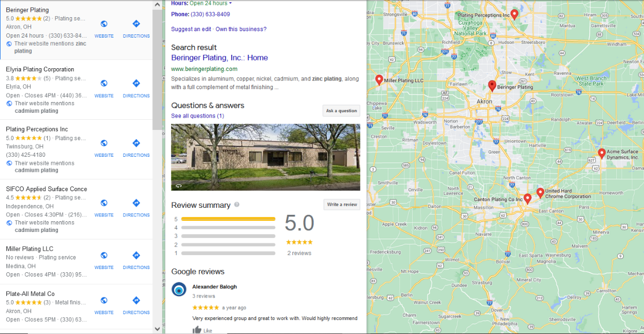Click the 5-star rating bar
Screen dimensions: 644x334
point(228,219)
